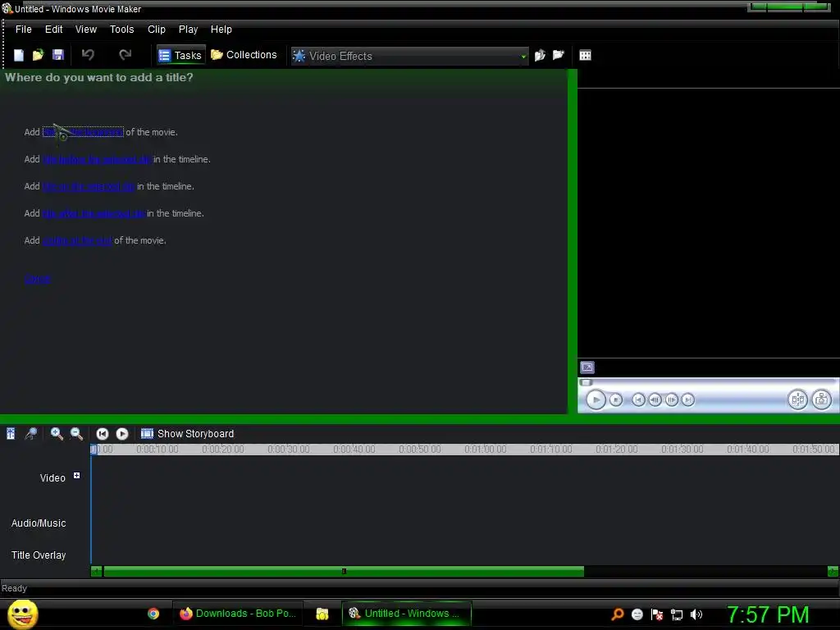Click the playhead marker at timeline start

pos(94,450)
